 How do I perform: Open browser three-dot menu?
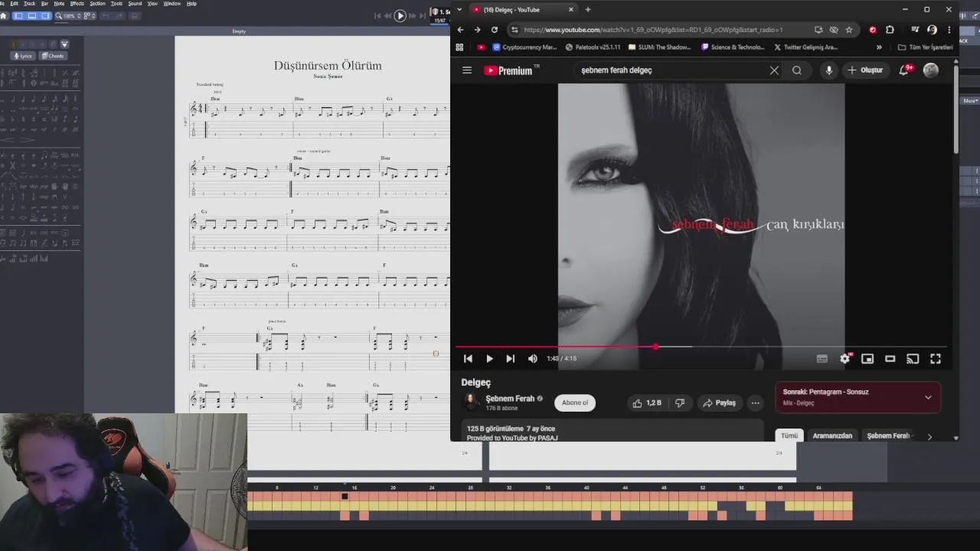(x=949, y=30)
